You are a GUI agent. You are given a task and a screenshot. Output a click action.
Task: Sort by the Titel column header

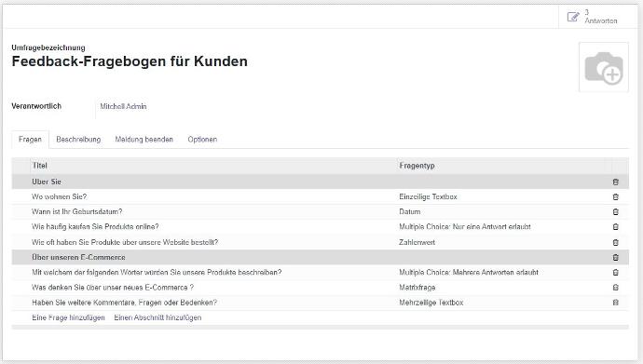point(40,166)
